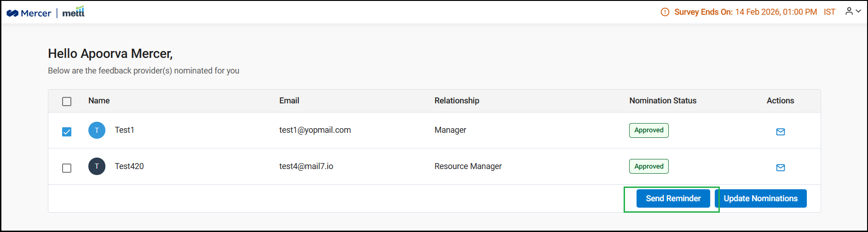Image resolution: width=868 pixels, height=232 pixels.
Task: Check the Test420 row checkbox
Action: pyautogui.click(x=67, y=168)
